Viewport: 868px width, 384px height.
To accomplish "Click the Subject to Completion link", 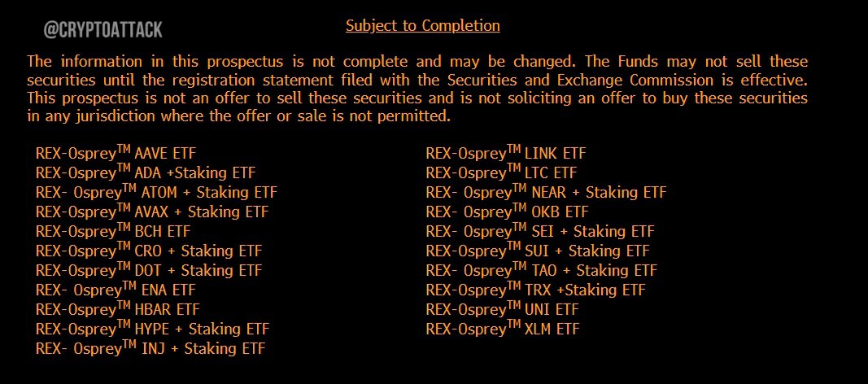I will [x=423, y=25].
